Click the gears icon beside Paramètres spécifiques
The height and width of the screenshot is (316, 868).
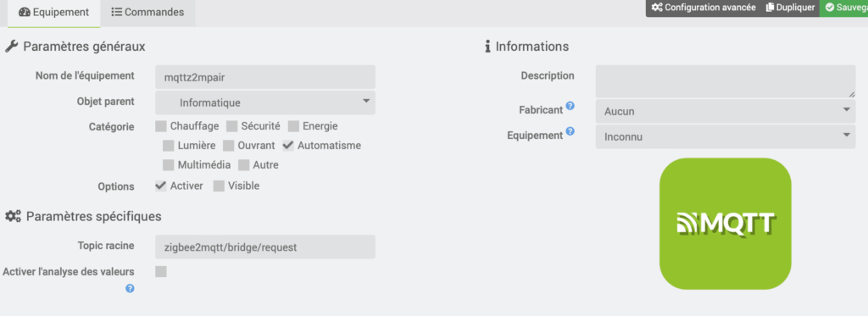(x=13, y=216)
